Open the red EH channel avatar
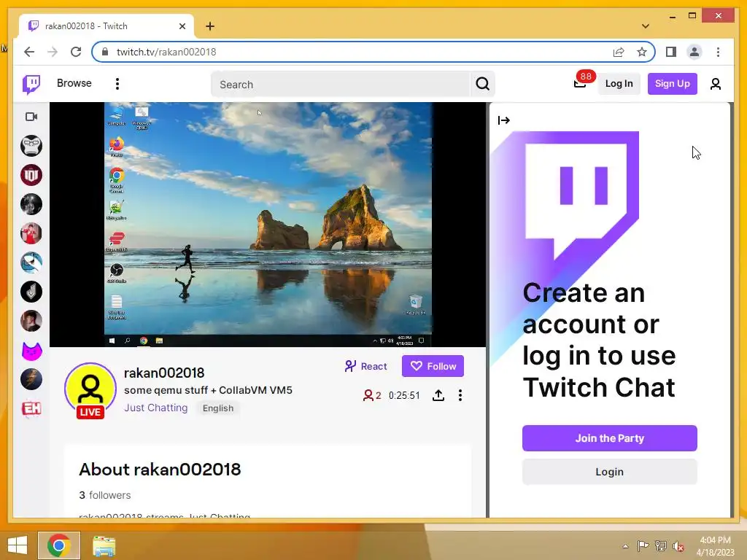This screenshot has width=747, height=560. pos(31,408)
